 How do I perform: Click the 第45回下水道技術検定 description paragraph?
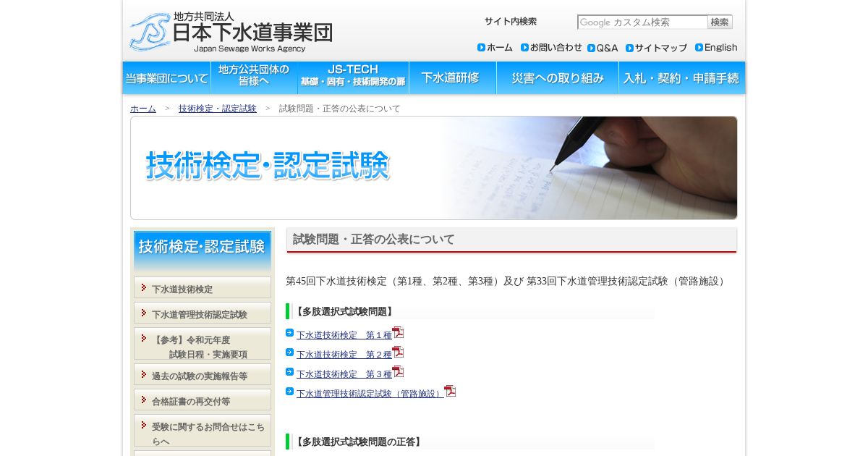[507, 281]
